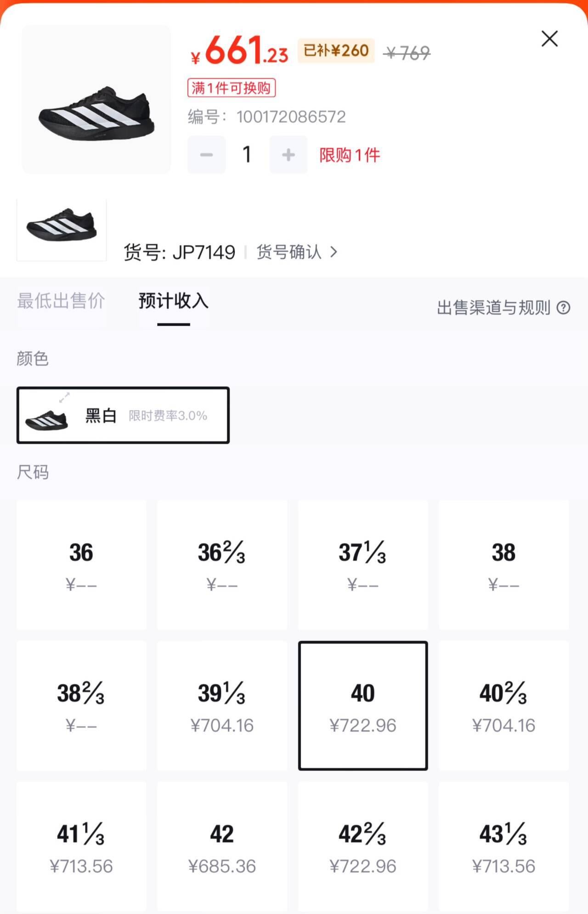This screenshot has width=588, height=914.
Task: Tap the 已补¥260 subsidy badge
Action: tap(336, 51)
